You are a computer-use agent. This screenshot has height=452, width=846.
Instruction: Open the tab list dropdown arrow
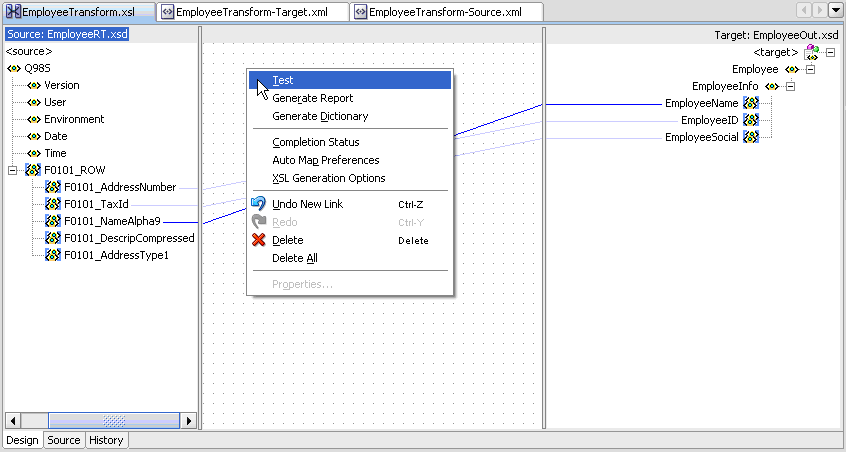(835, 10)
